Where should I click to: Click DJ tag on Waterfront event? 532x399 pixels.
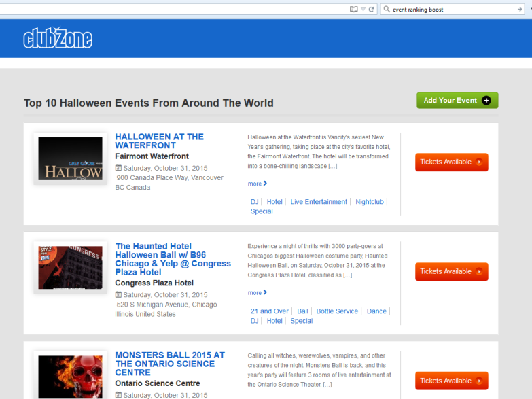pos(255,202)
